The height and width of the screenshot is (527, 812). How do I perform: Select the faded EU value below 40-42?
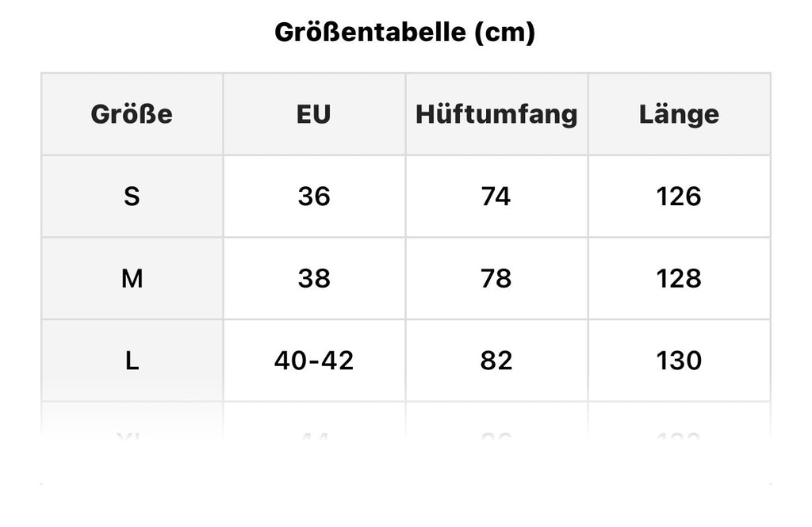314,437
